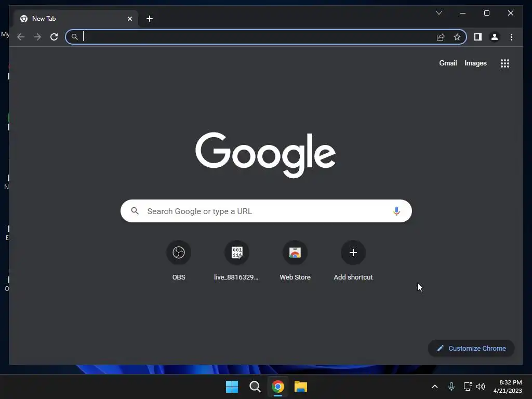
Task: Open the clock showing 8:32 PM
Action: point(508,387)
